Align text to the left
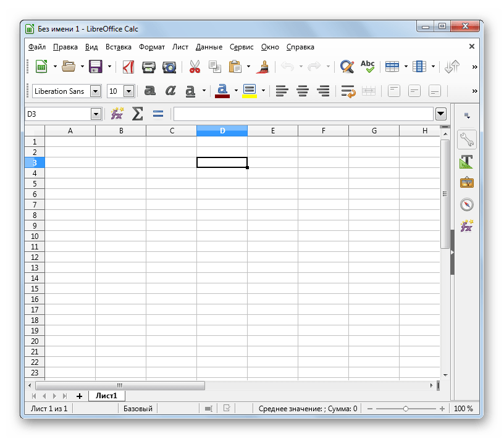Image resolution: width=504 pixels, height=439 pixels. pyautogui.click(x=282, y=91)
